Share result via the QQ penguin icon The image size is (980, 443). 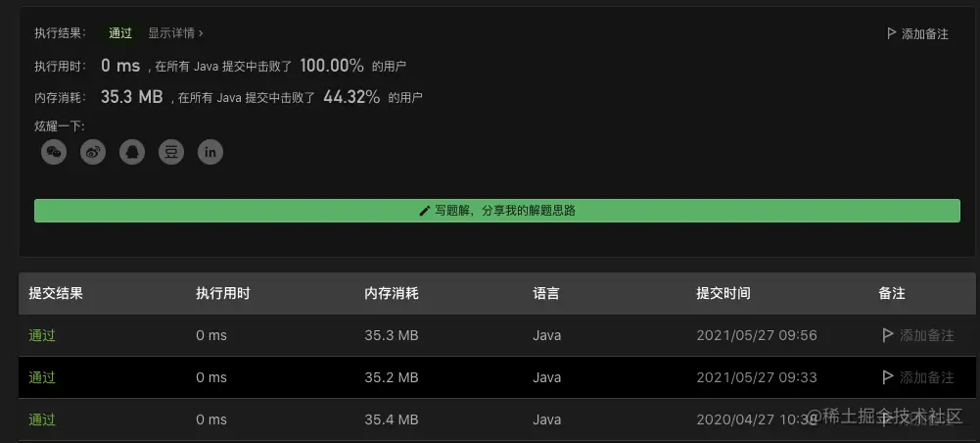click(x=132, y=152)
